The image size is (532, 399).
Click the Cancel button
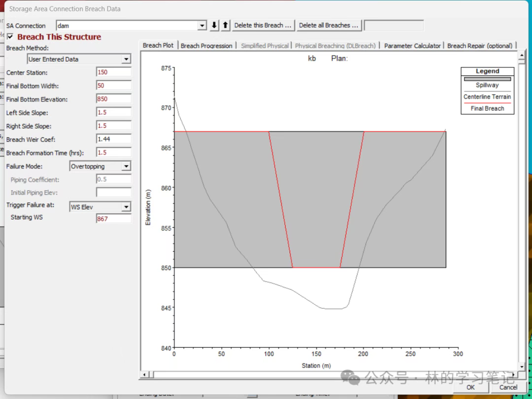[508, 387]
